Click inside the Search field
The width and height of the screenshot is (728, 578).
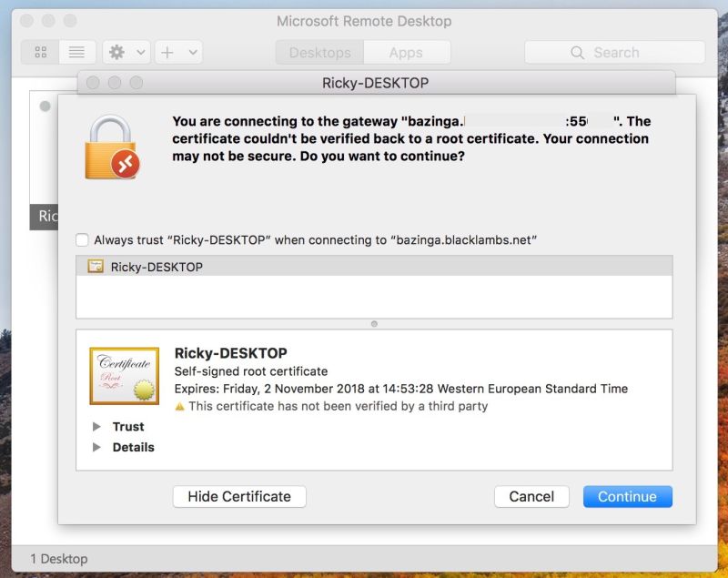pyautogui.click(x=614, y=53)
